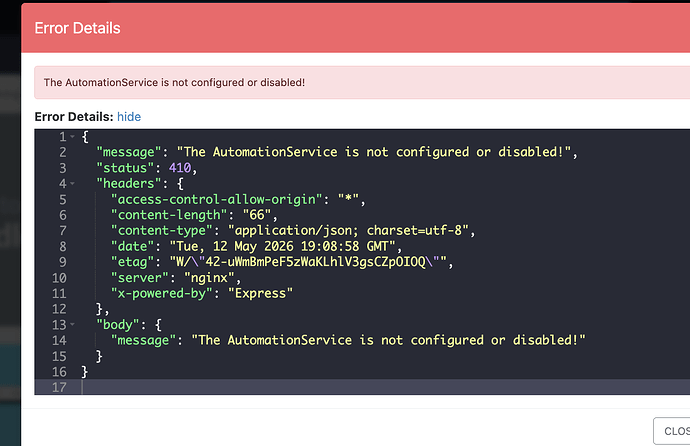Click the "message" key on line 14
Image resolution: width=690 pixels, height=446 pixels.
point(143,340)
